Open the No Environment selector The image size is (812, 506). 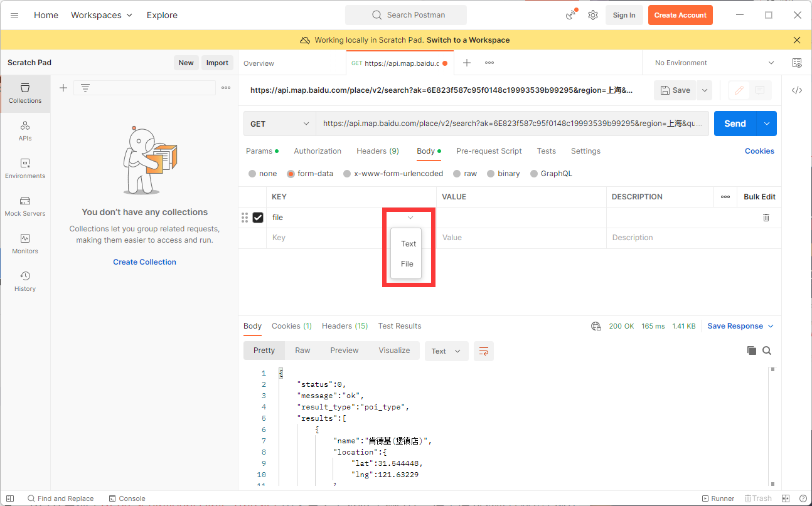714,63
